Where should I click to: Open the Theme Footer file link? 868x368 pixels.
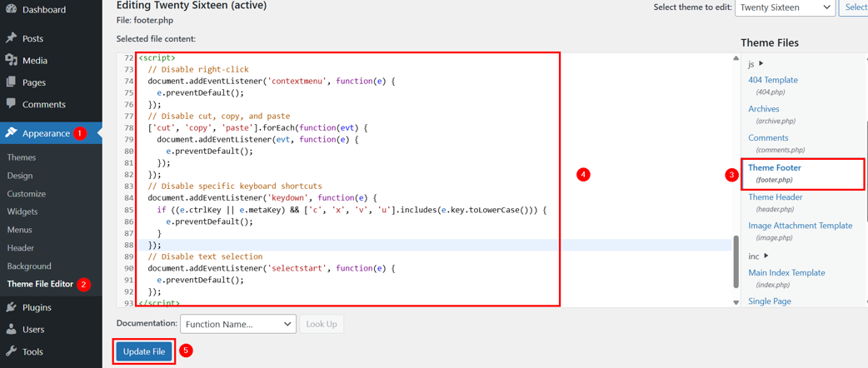[x=774, y=167]
